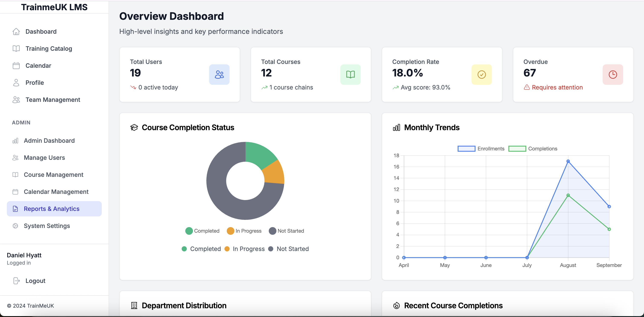
Task: Click the warning triangle next to Requires attention
Action: 527,87
